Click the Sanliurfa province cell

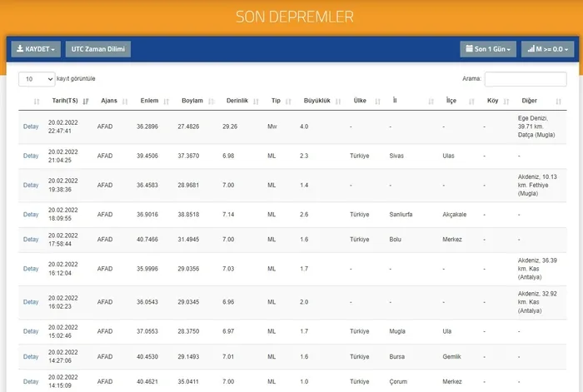401,215
